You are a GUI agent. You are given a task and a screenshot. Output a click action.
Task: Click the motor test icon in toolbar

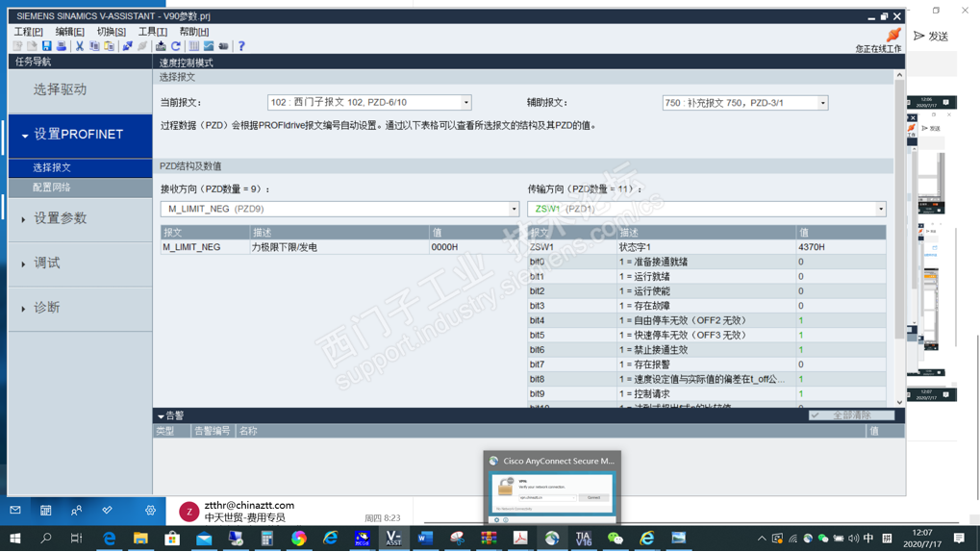[223, 46]
